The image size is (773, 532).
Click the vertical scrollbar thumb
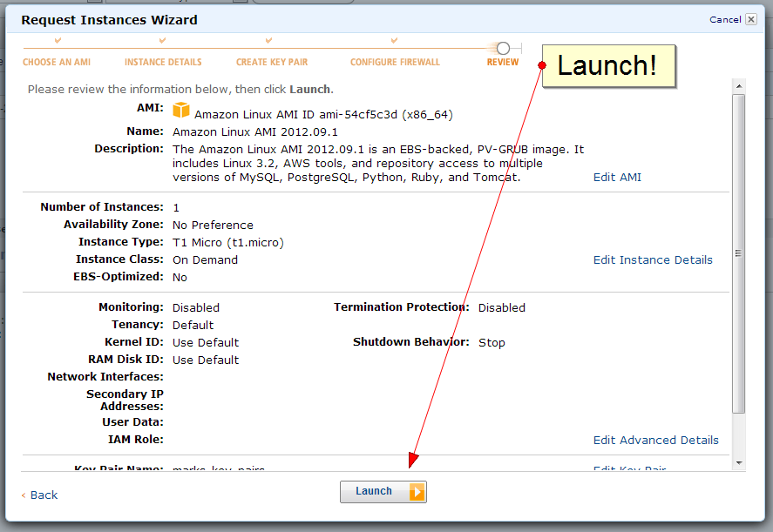pyautogui.click(x=738, y=253)
